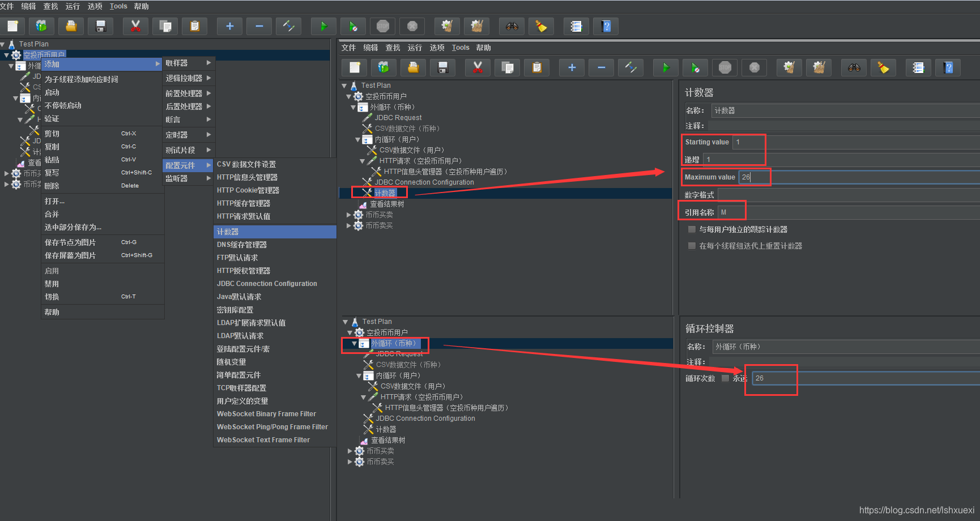Save the test plan with the disk icon
Viewport: 980px width, 521px height.
tap(100, 26)
